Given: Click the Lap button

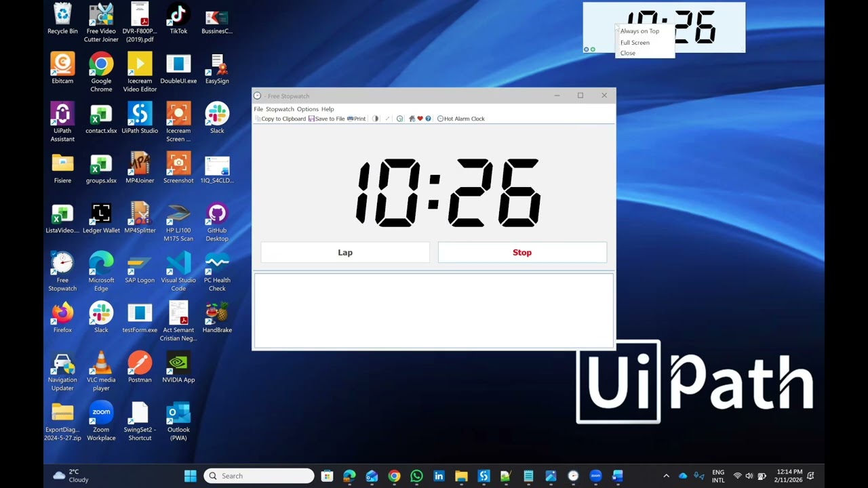Looking at the screenshot, I should 345,252.
